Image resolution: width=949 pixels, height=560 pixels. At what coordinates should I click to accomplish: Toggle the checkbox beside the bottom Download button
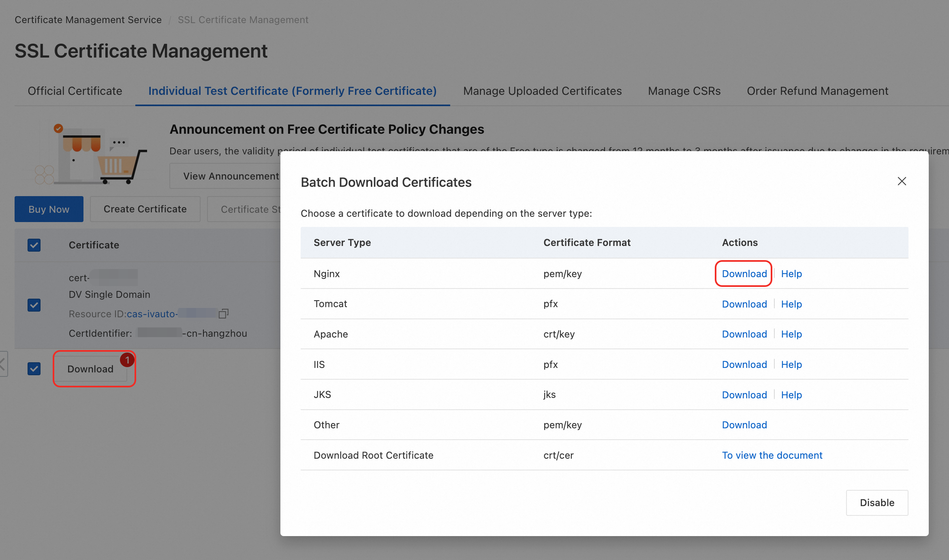click(x=34, y=369)
